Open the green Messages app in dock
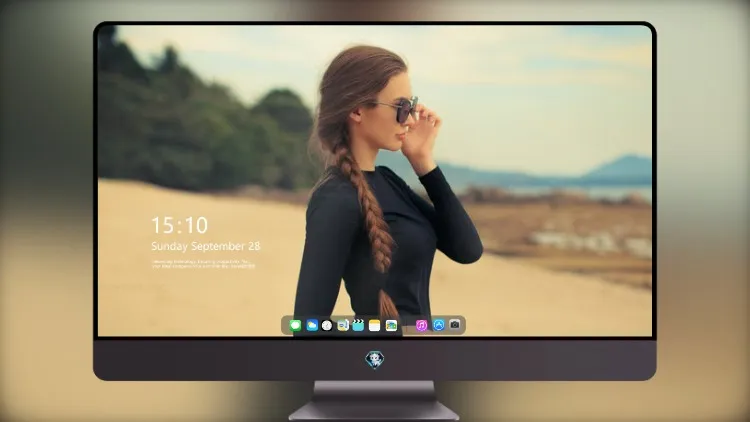The width and height of the screenshot is (750, 422). [296, 325]
